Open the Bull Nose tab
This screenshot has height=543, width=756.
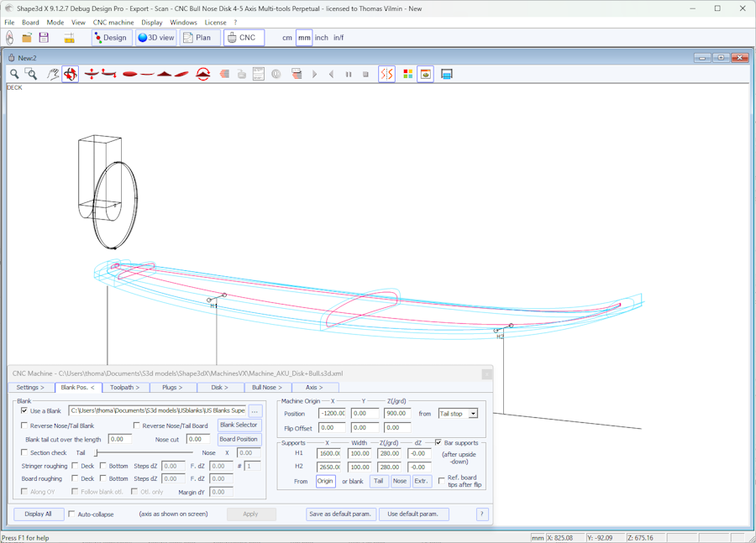point(267,388)
